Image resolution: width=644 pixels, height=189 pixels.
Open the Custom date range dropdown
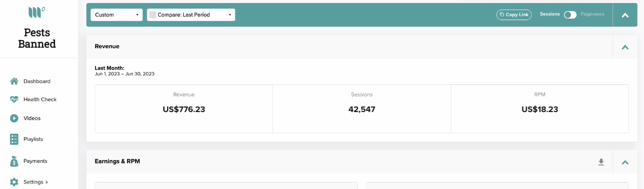click(116, 15)
